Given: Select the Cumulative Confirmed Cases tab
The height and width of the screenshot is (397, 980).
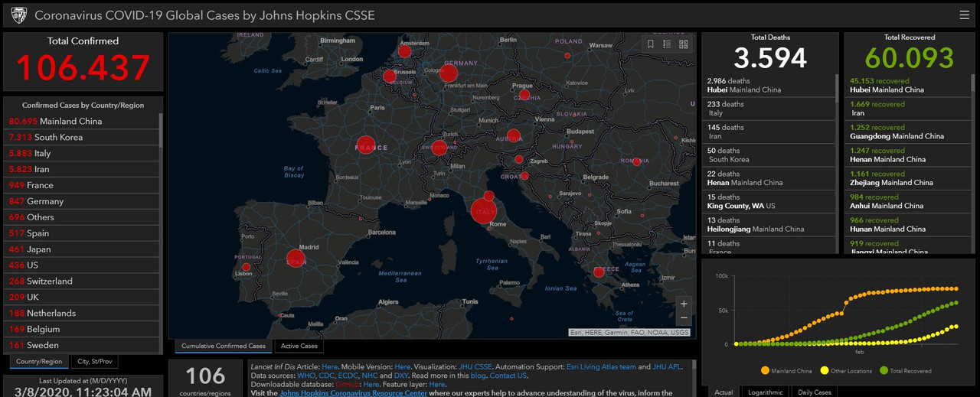Looking at the screenshot, I should (224, 346).
